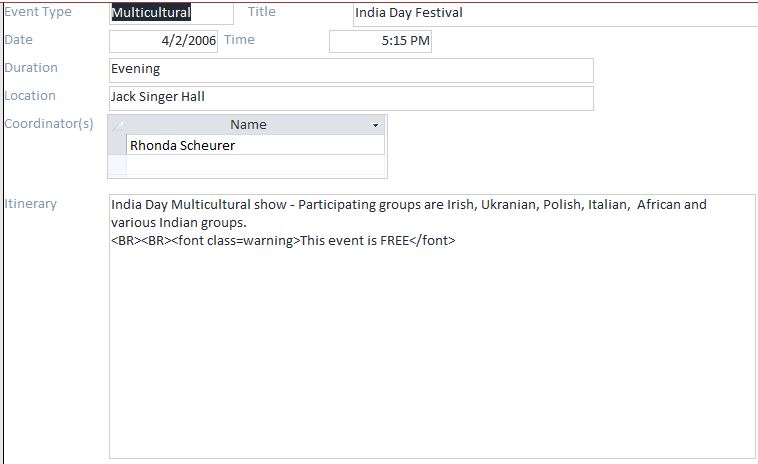Screen dimensions: 758x464
Task: Select the Date field showing 4/2/2006
Action: pos(163,41)
